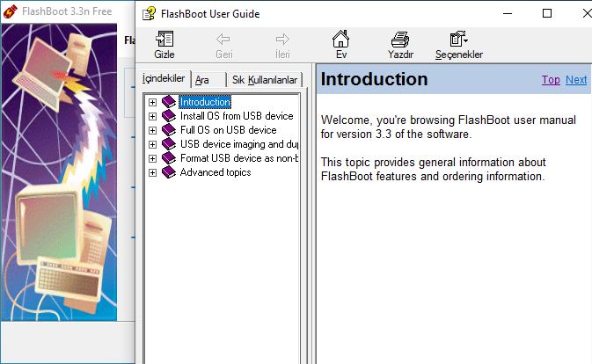
Task: Expand the Format USB device node
Action: (x=152, y=158)
